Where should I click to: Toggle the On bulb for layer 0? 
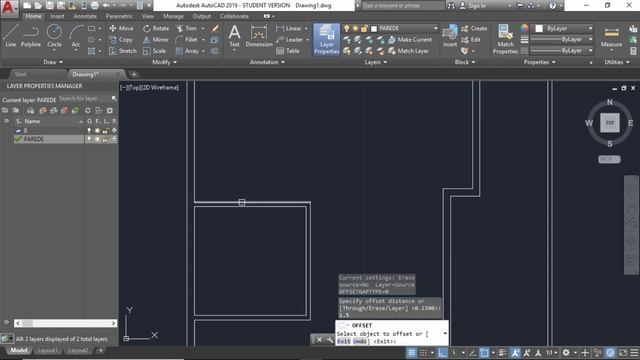(89, 131)
